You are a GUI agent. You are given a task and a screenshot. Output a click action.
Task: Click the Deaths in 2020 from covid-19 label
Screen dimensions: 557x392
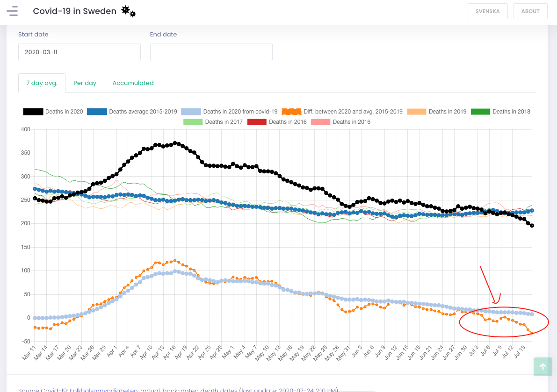240,112
